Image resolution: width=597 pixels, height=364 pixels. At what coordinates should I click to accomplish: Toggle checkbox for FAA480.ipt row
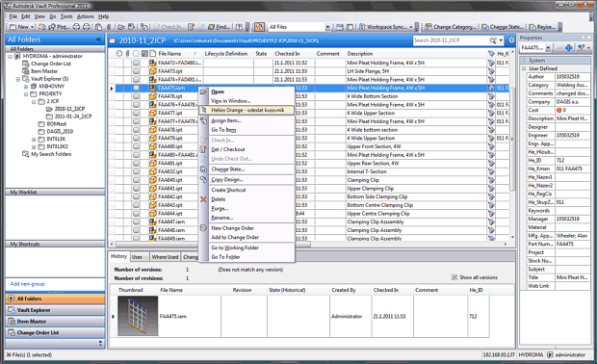pos(136,146)
